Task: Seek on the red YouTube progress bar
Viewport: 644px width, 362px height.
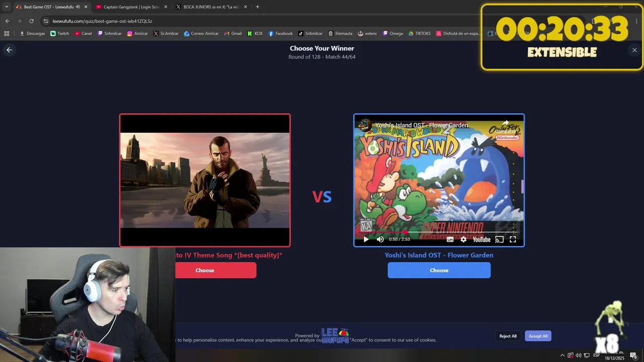Action: click(x=439, y=232)
